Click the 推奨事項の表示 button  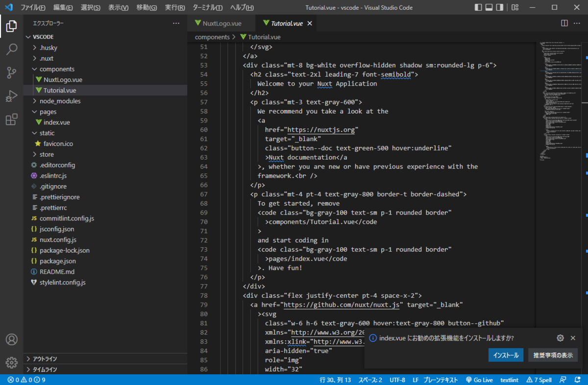(553, 355)
